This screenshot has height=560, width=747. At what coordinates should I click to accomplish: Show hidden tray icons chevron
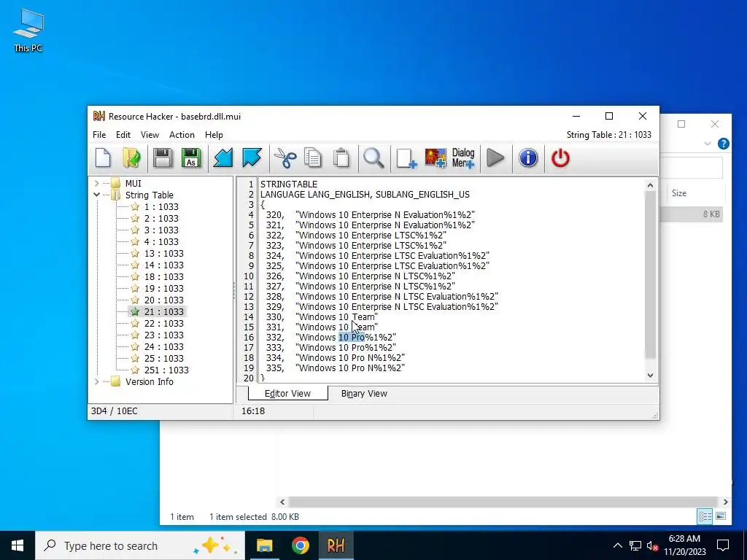(617, 545)
